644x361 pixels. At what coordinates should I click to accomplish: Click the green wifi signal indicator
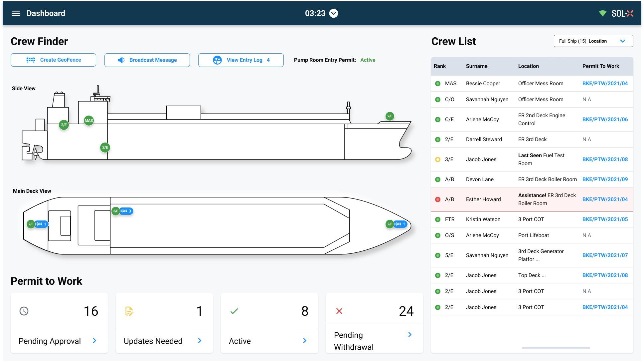602,13
